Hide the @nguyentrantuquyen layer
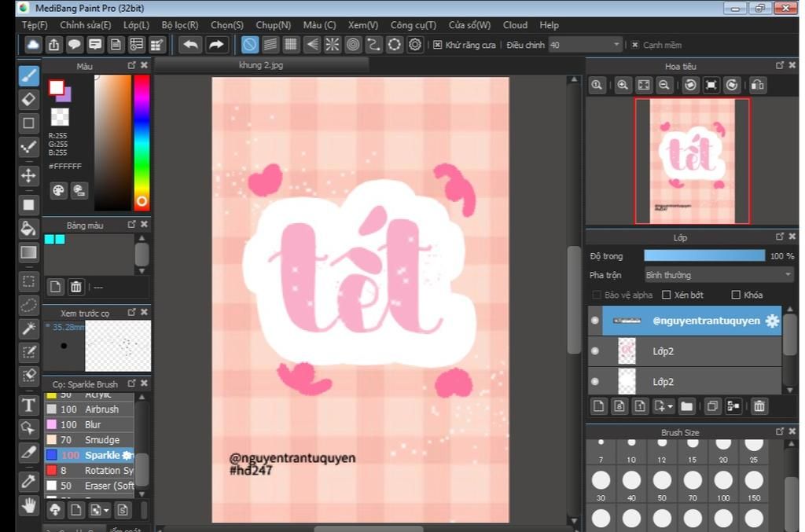The image size is (805, 532). tap(595, 321)
